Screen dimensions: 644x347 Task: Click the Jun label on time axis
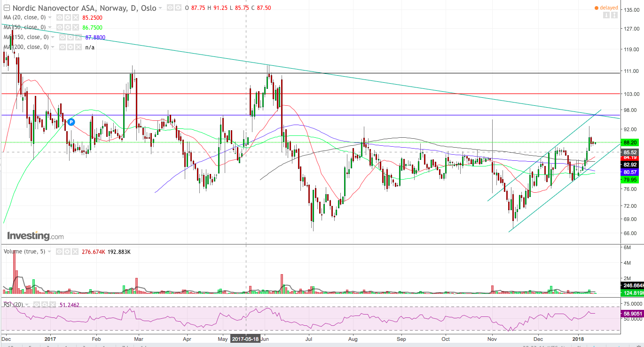tap(264, 338)
